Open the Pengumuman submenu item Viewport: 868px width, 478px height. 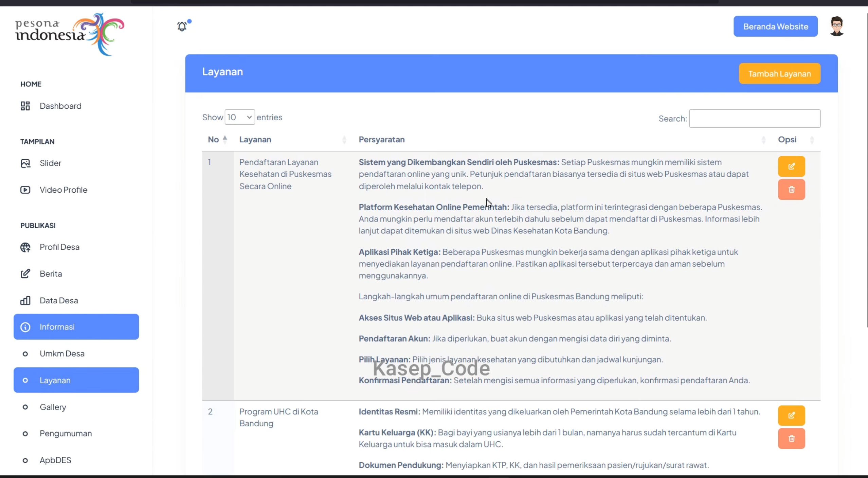[76, 433]
